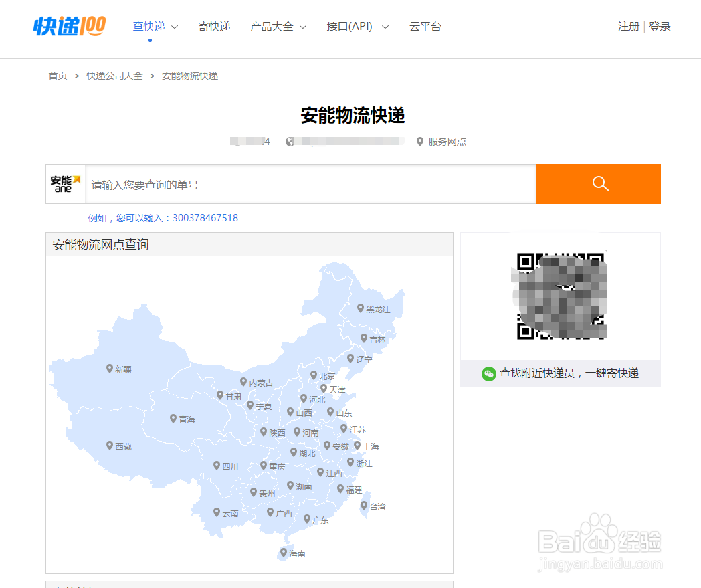Go to 首页 breadcrumb

click(58, 76)
